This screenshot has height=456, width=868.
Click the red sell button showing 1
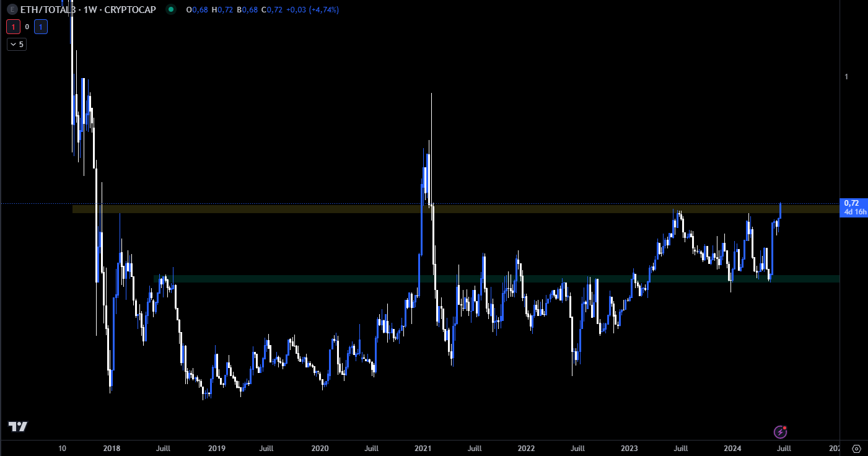[x=12, y=27]
